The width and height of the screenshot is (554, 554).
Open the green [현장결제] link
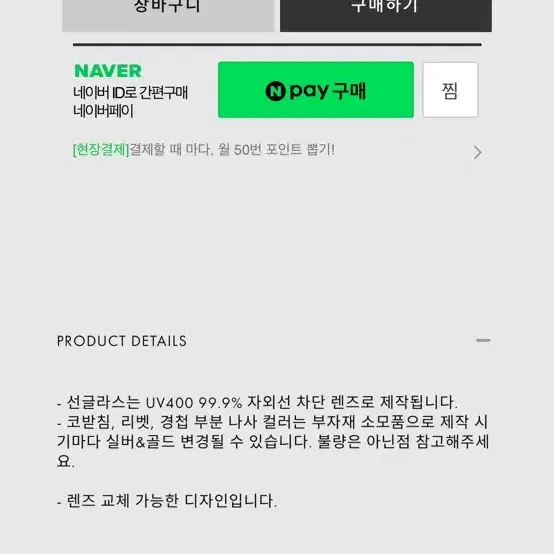(101, 150)
